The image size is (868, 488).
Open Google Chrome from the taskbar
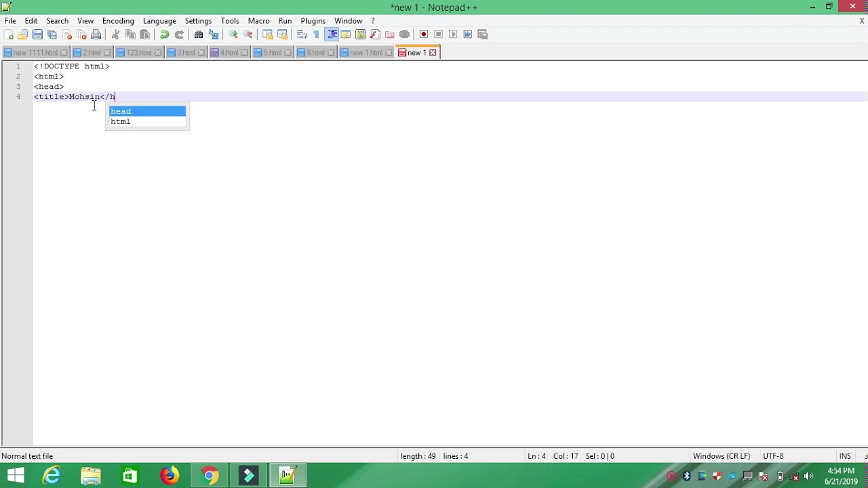pos(210,476)
